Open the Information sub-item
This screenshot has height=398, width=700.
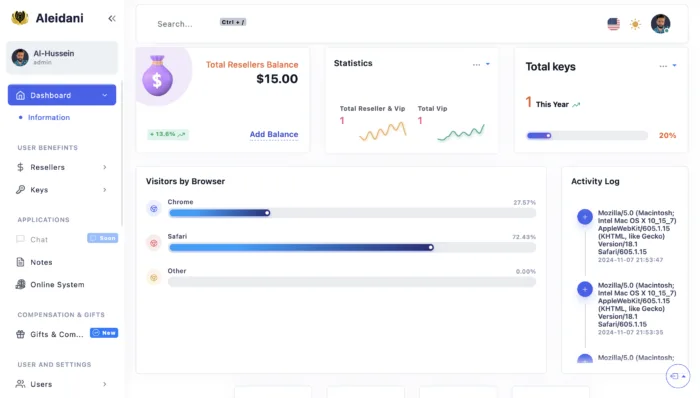pyautogui.click(x=49, y=117)
